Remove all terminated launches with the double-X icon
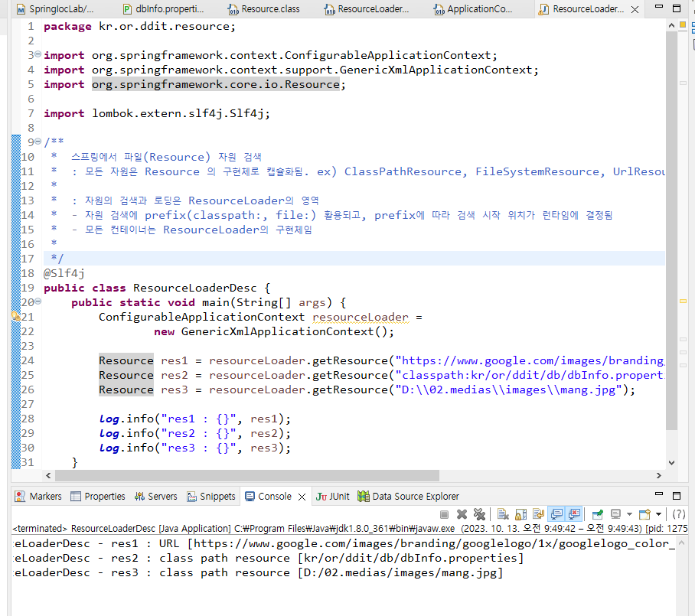Image resolution: width=695 pixels, height=616 pixels. [479, 514]
